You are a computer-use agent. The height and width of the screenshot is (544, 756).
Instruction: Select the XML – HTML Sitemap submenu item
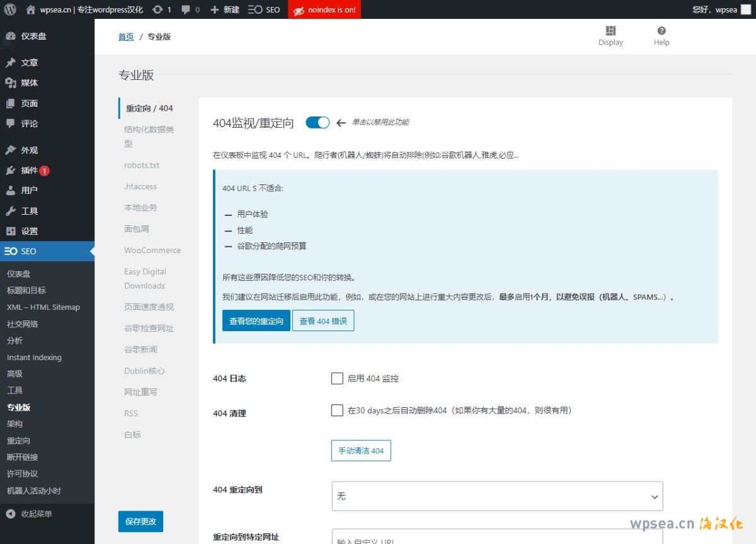pos(43,307)
